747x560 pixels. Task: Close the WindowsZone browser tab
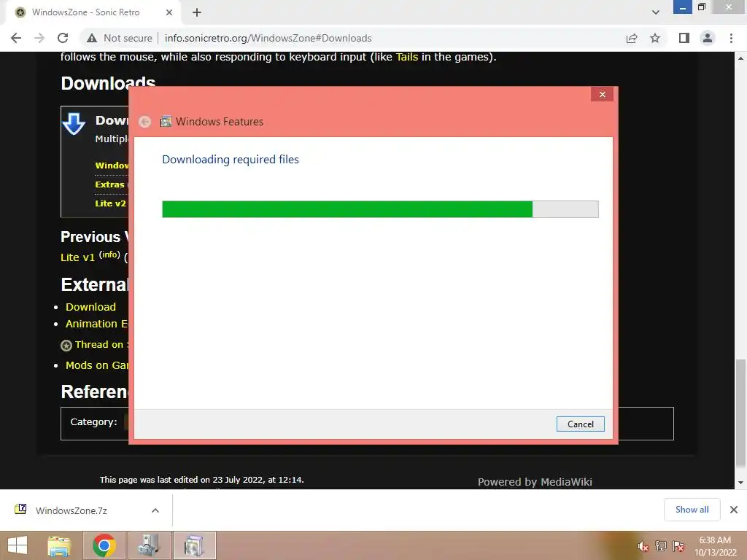tap(169, 12)
